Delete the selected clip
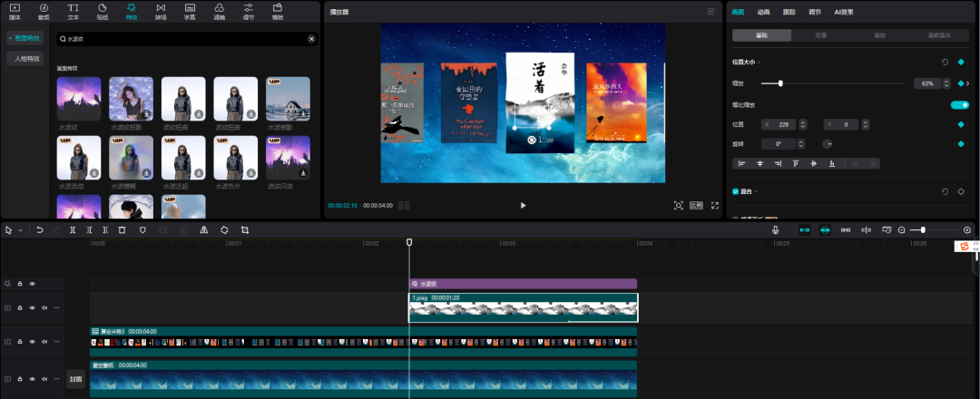980x399 pixels. coord(122,229)
